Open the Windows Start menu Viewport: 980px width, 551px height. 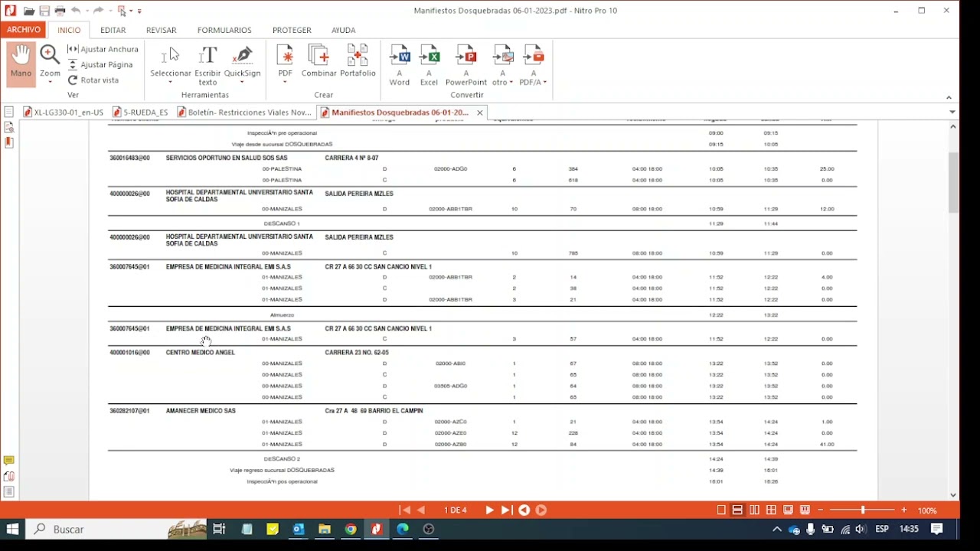[x=12, y=529]
